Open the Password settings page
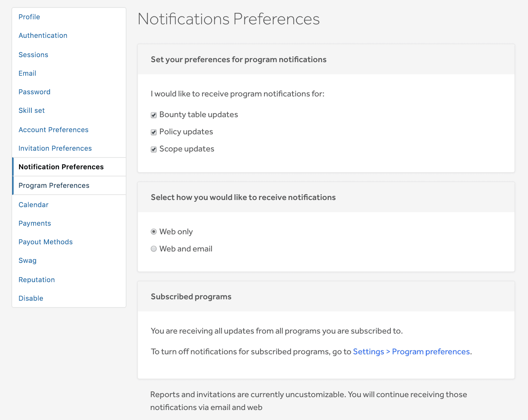This screenshot has width=528, height=420. (34, 92)
